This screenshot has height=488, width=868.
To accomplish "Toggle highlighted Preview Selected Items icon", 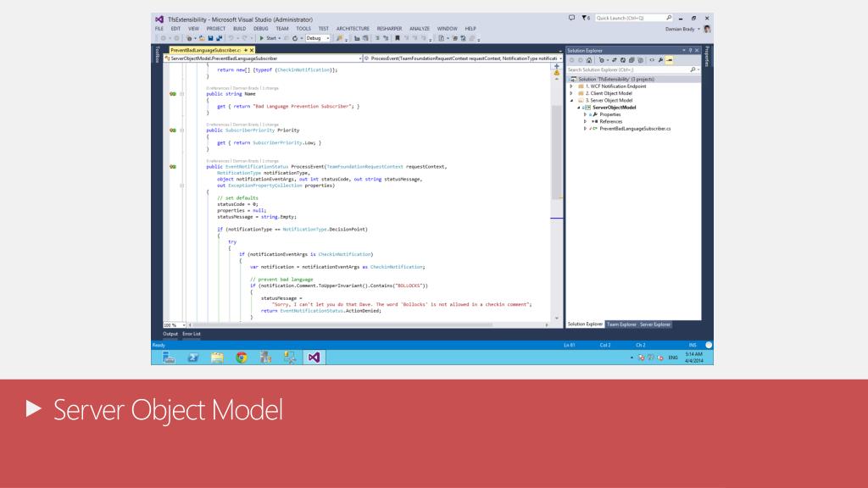I will pos(670,60).
